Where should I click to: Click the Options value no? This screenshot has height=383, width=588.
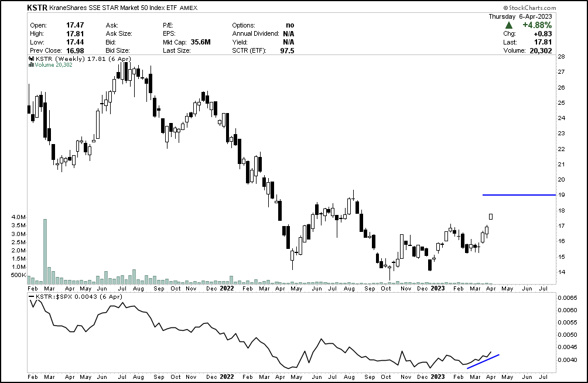point(290,25)
